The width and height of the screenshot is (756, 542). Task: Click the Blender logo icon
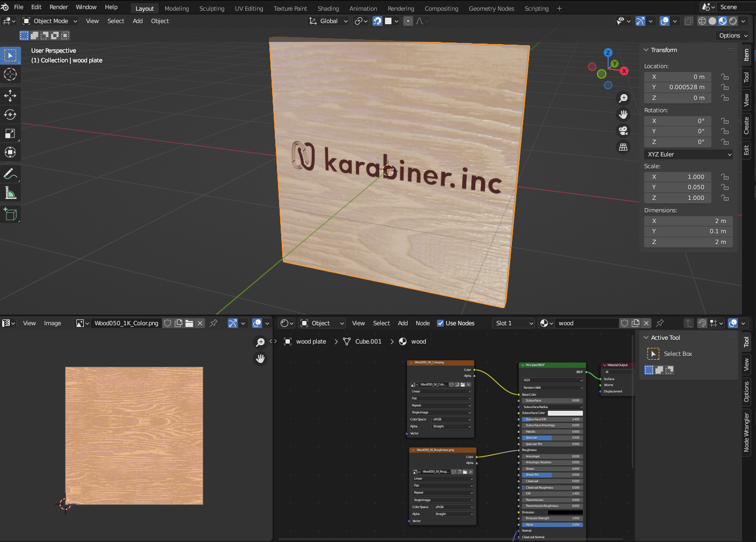pos(5,7)
